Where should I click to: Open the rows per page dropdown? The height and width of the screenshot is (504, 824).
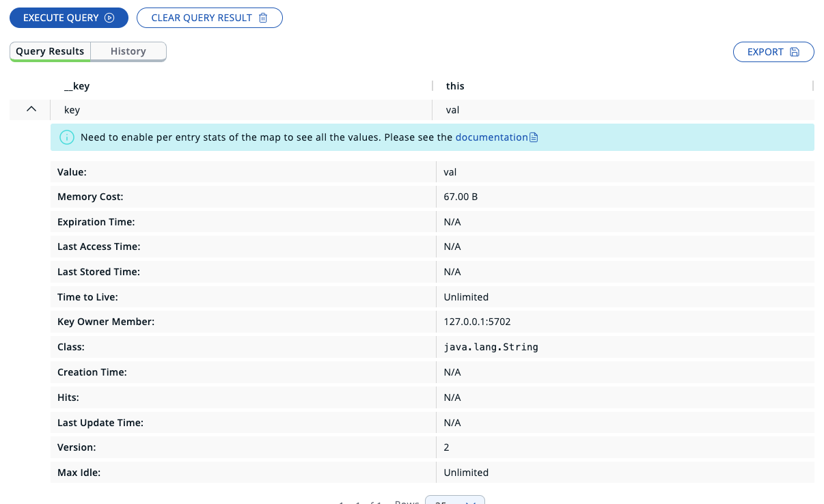[x=454, y=502]
